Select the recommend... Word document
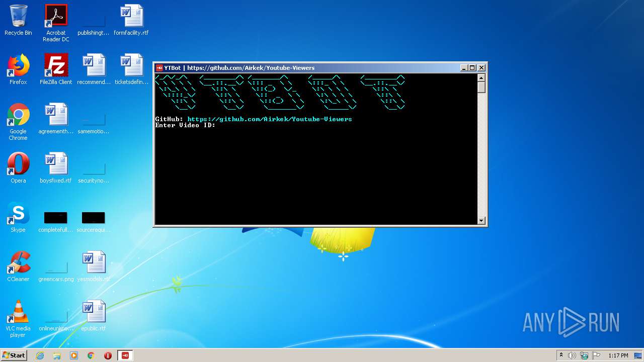This screenshot has height=362, width=644. 94,69
